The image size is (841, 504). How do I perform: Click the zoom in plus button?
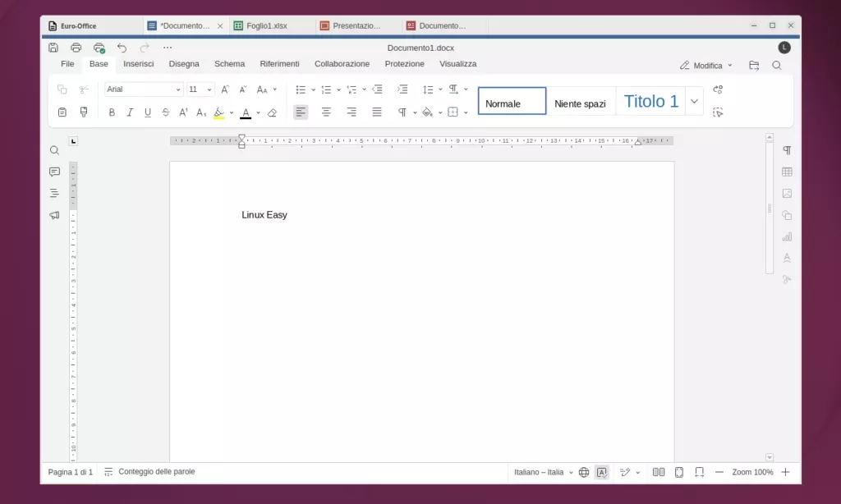pyautogui.click(x=785, y=472)
